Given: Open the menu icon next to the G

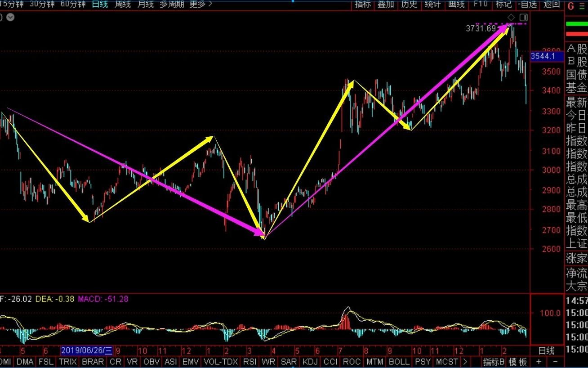Looking at the screenshot, I should pyautogui.click(x=583, y=6).
